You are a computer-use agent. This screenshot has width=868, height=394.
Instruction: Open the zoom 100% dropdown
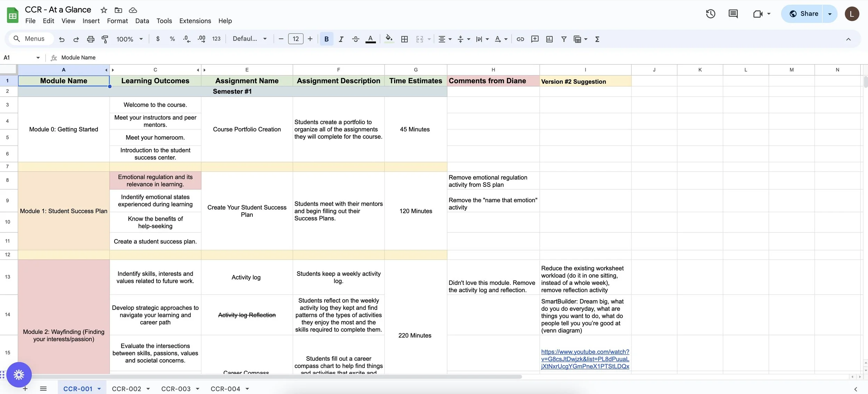click(130, 39)
